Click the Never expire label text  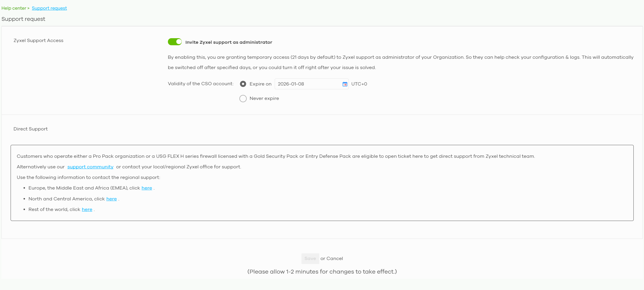(264, 98)
